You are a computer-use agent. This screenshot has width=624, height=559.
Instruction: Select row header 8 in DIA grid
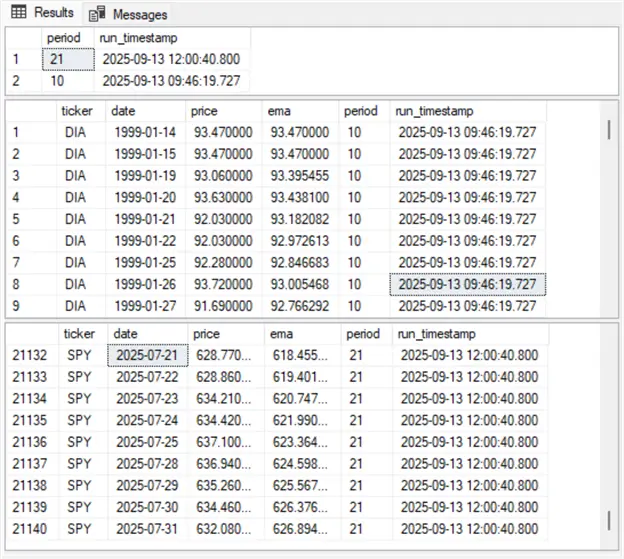(x=31, y=284)
